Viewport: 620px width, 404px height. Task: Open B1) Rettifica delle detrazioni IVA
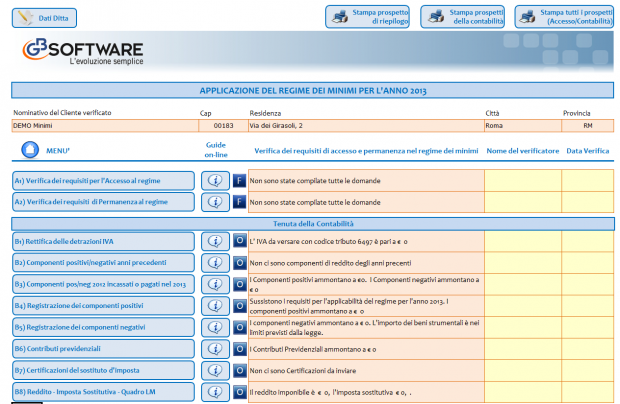tap(103, 242)
